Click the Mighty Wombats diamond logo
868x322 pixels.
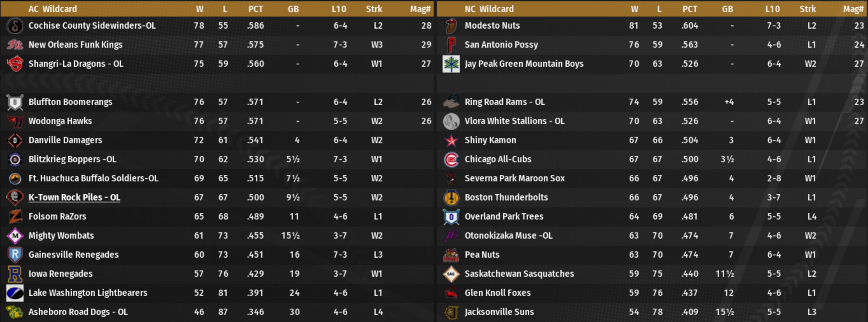(x=15, y=236)
